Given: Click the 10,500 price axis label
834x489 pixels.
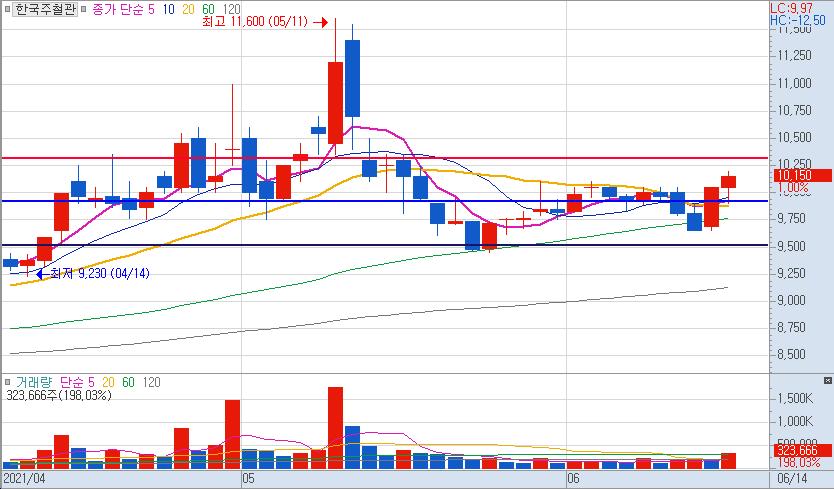Looking at the screenshot, I should click(794, 137).
